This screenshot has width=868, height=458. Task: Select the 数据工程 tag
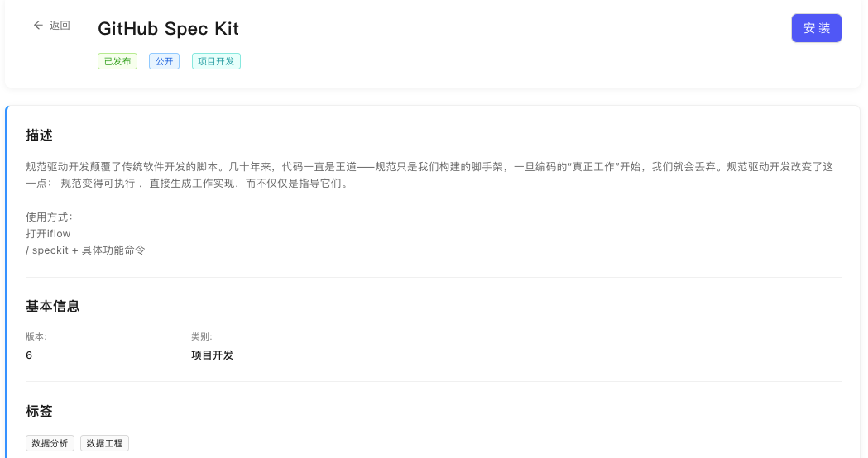(104, 443)
